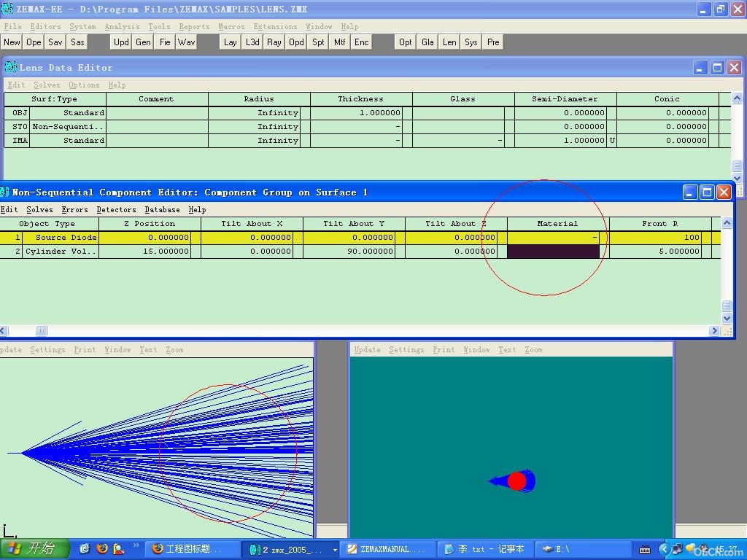Open system data via Sys button
The width and height of the screenshot is (747, 560).
[x=472, y=42]
